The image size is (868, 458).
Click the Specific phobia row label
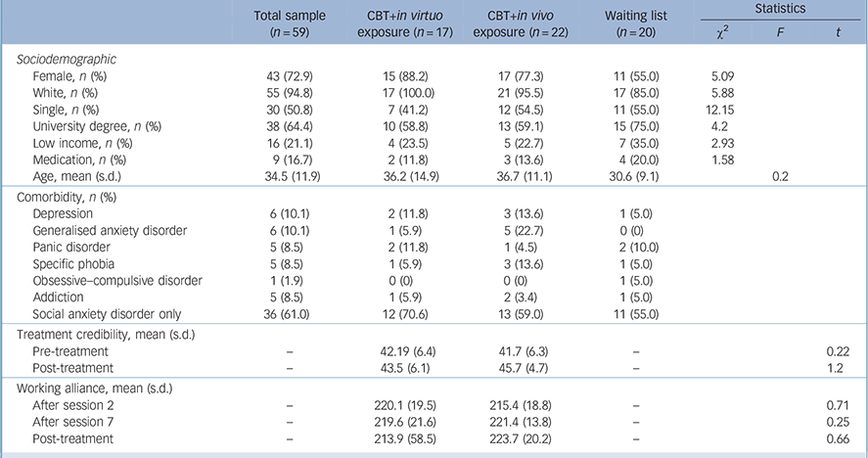[x=74, y=264]
